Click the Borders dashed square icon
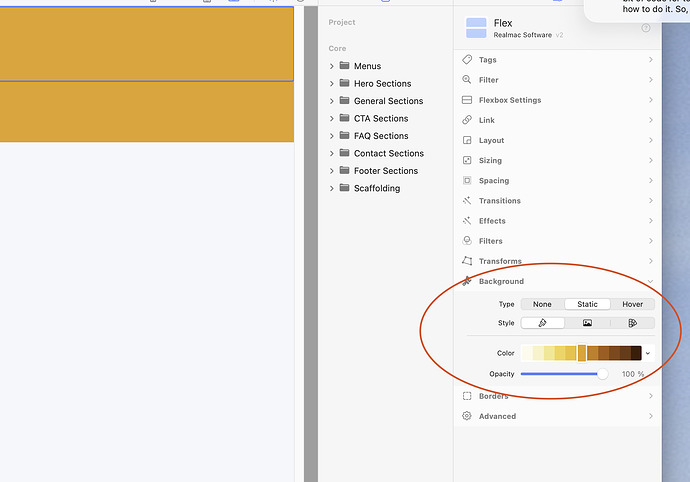This screenshot has width=690, height=482. click(467, 396)
